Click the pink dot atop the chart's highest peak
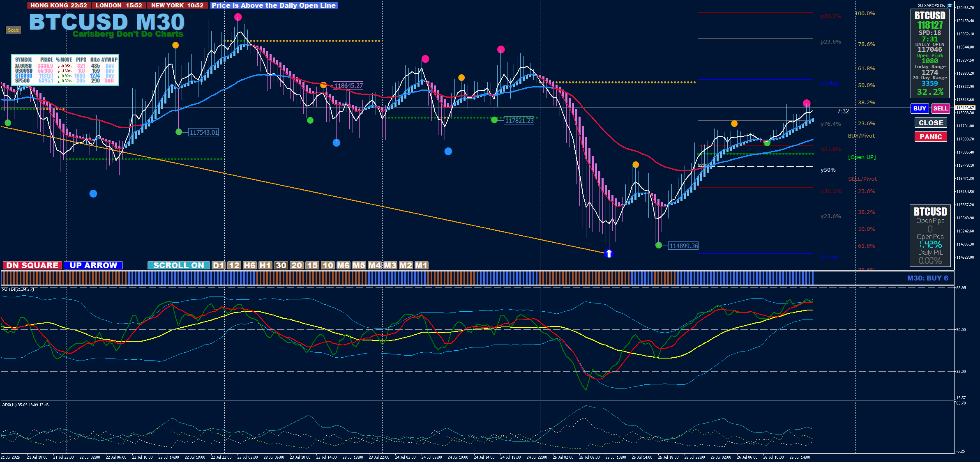The width and height of the screenshot is (980, 462). click(238, 17)
